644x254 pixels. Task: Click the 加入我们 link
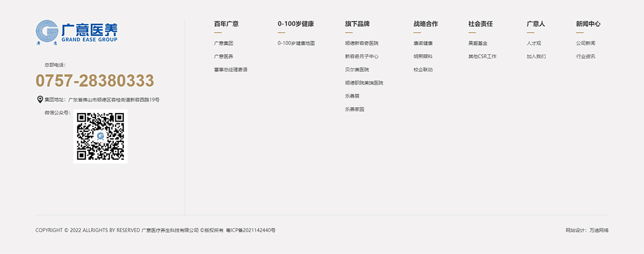click(536, 56)
